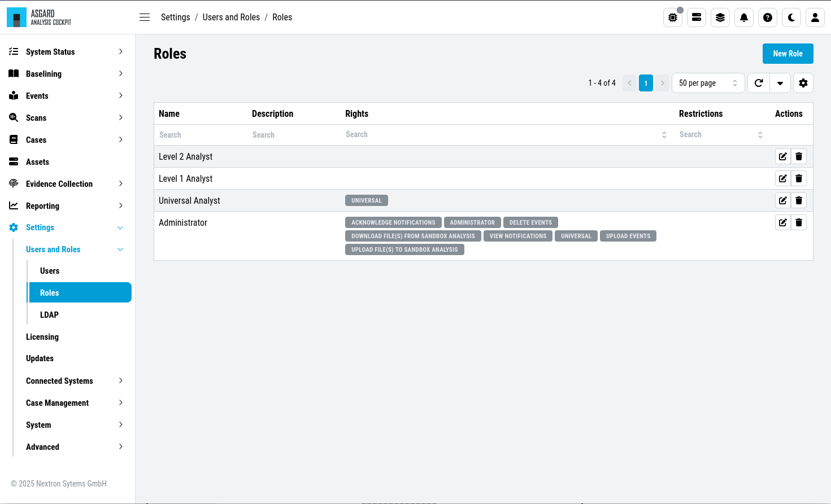Click the processor chip icon in header
This screenshot has height=504, width=831.
click(x=673, y=17)
